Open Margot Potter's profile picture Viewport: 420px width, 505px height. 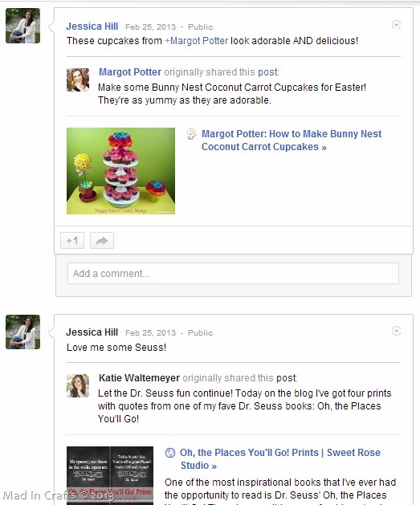pyautogui.click(x=78, y=79)
